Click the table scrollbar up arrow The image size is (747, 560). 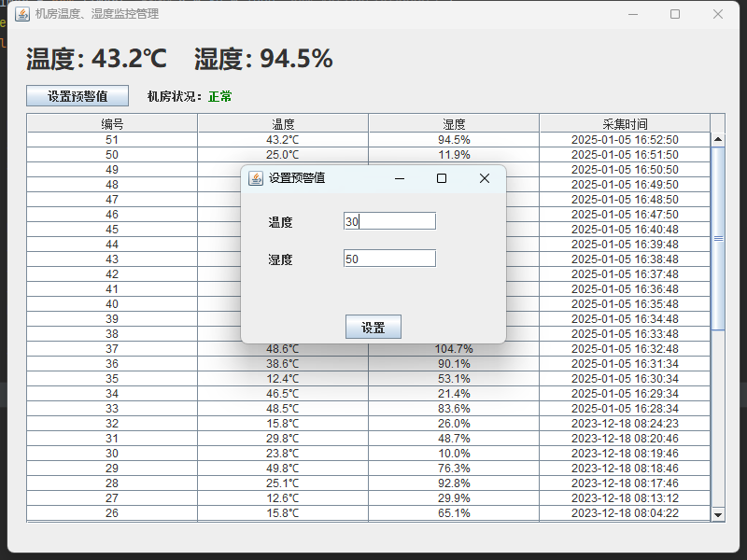[x=718, y=139]
